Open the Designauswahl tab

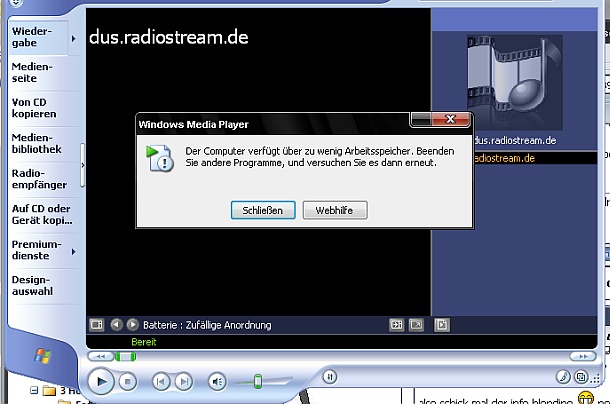[x=43, y=285]
